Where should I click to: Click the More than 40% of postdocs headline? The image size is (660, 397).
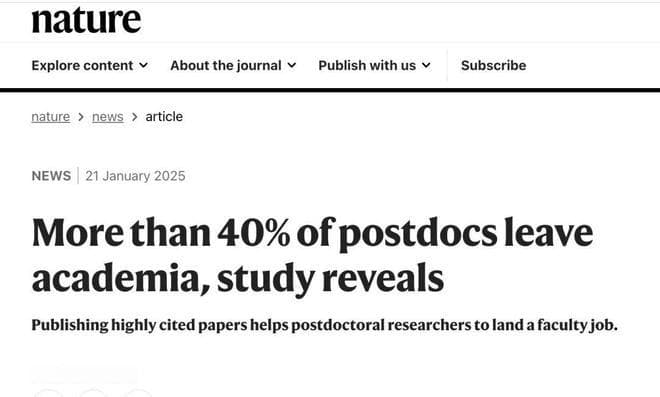(x=312, y=255)
